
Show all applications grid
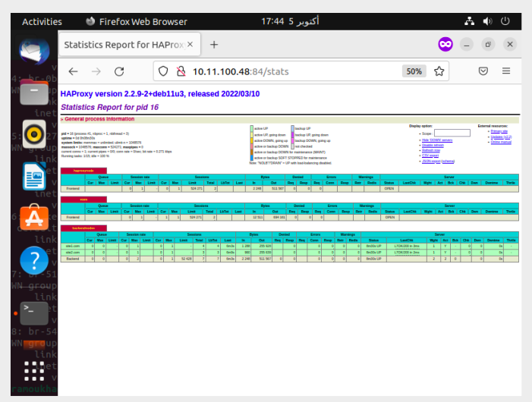[34, 371]
